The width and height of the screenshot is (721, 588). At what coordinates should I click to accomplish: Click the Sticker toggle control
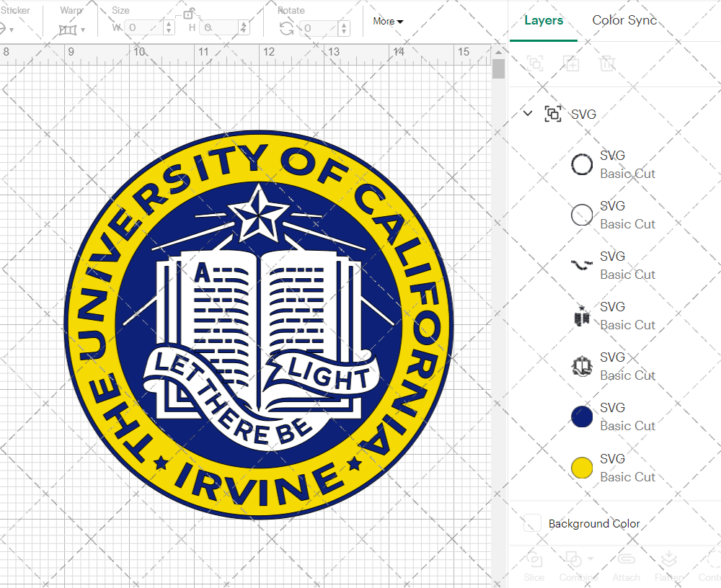(6, 29)
